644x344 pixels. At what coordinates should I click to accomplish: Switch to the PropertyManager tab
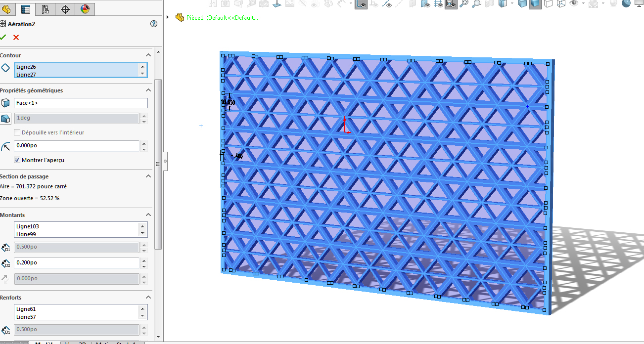[x=26, y=8]
